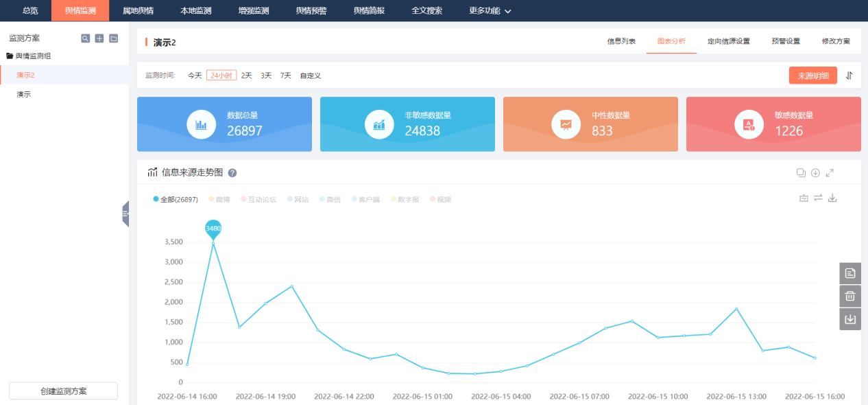
Task: Toggle the 微博 series in chart legend
Action: [219, 200]
